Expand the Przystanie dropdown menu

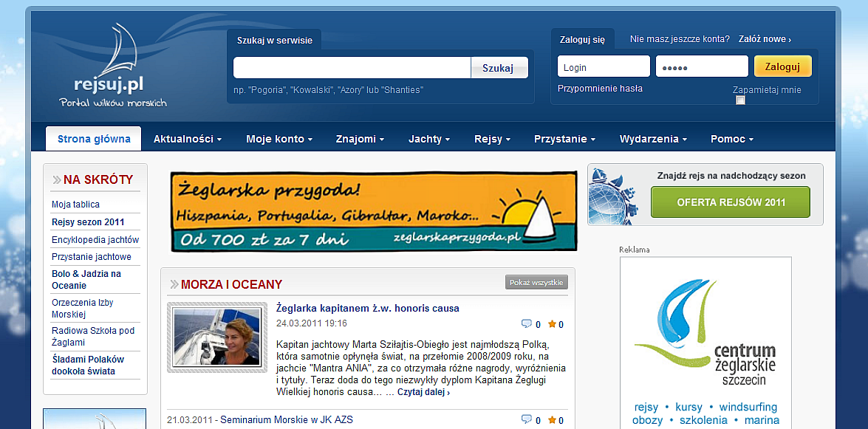(x=564, y=139)
